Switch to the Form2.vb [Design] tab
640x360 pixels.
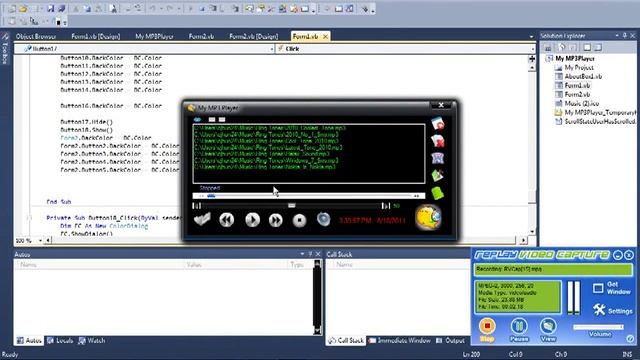coord(253,36)
